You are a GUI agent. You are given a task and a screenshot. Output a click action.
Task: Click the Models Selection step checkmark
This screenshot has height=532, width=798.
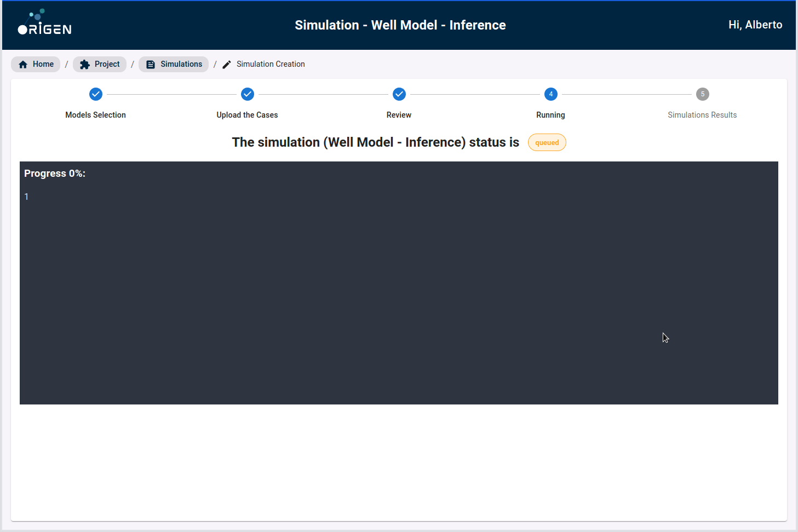96,94
